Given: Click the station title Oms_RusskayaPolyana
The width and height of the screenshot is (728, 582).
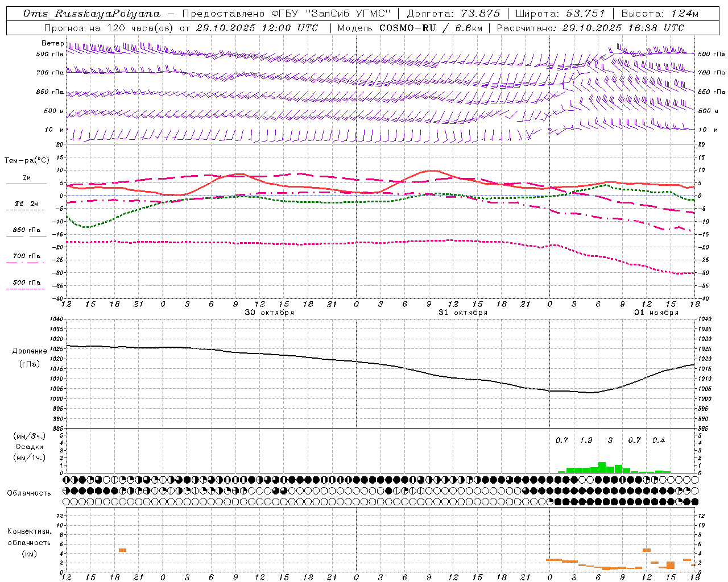Looking at the screenshot, I should coord(92,14).
